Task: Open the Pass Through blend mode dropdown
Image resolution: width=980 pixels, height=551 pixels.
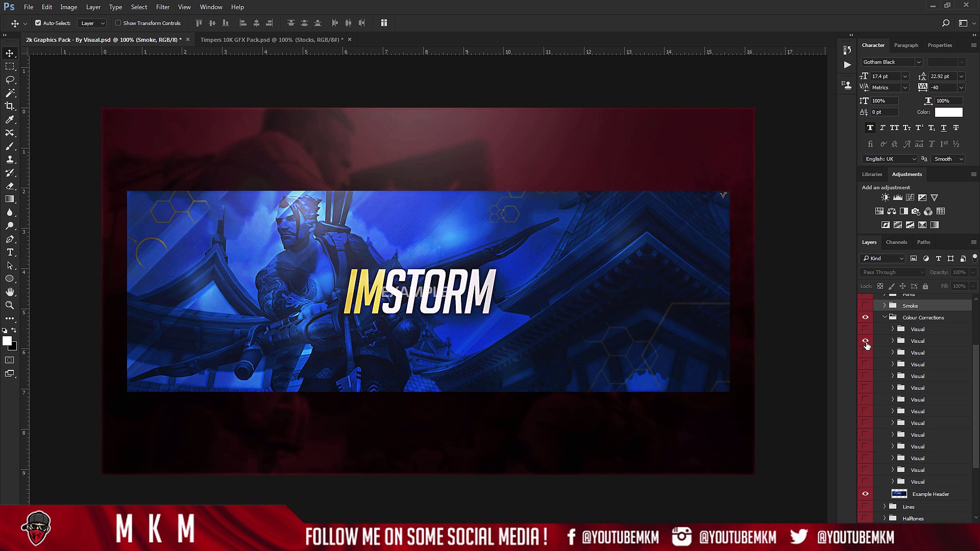Action: [x=893, y=272]
